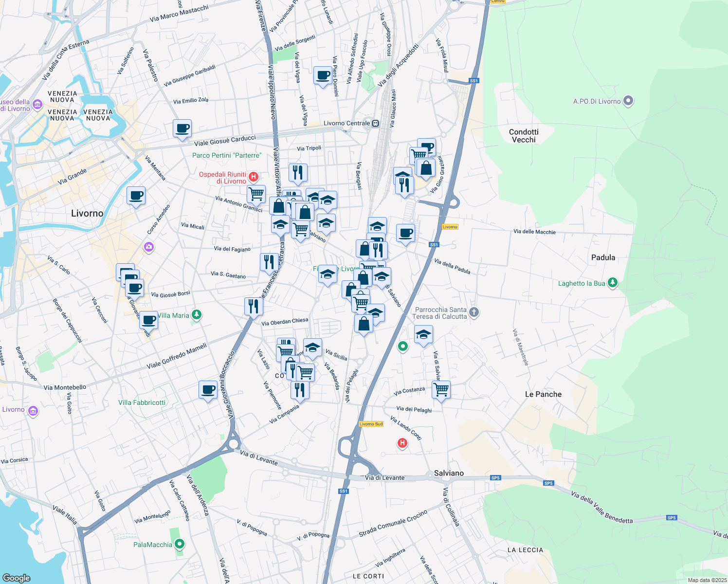
Task: Click the Villa Fabbricotti park label
Action: [x=142, y=402]
